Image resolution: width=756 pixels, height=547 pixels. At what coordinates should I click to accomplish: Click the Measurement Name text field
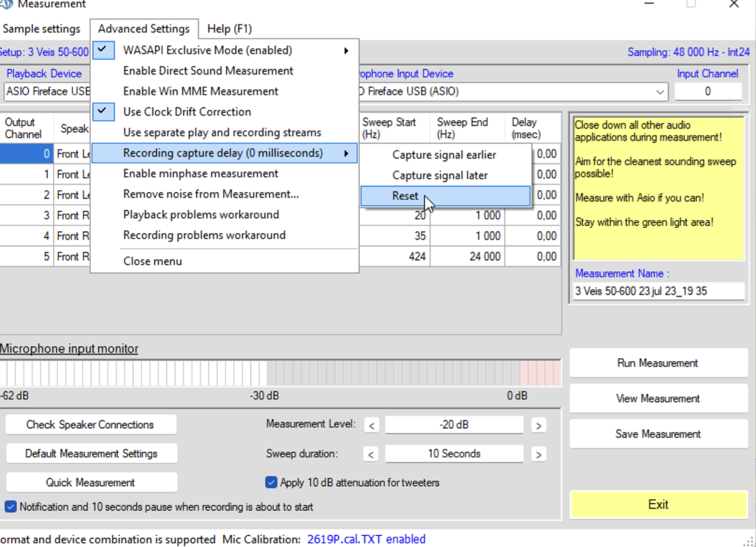pyautogui.click(x=658, y=291)
